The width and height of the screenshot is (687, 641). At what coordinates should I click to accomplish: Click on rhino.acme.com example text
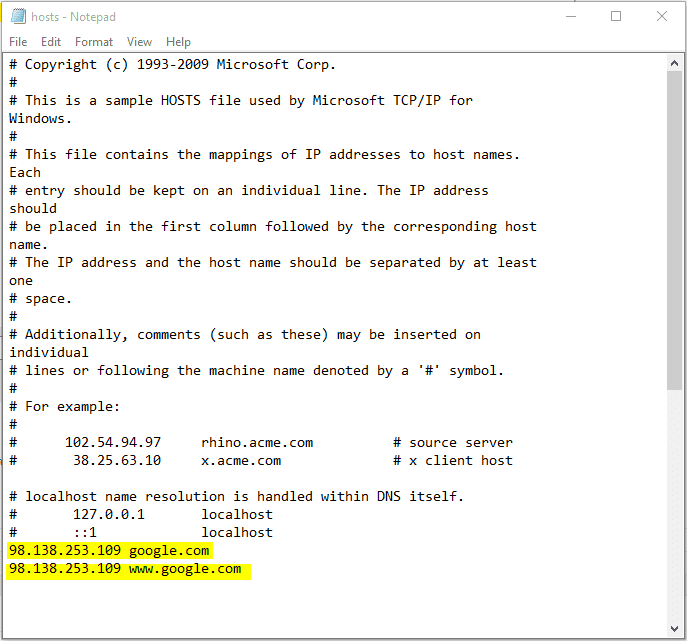[x=257, y=443]
